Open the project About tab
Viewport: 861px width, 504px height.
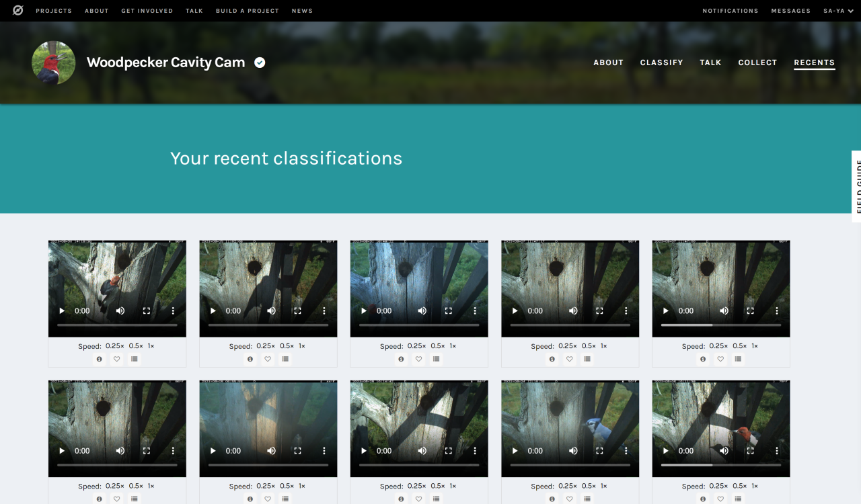click(x=609, y=62)
